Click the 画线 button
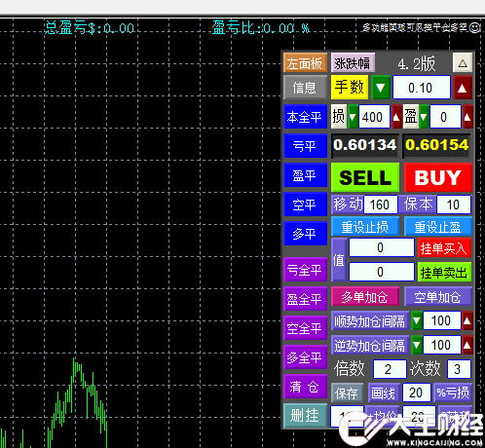The width and height of the screenshot is (485, 448). (384, 392)
